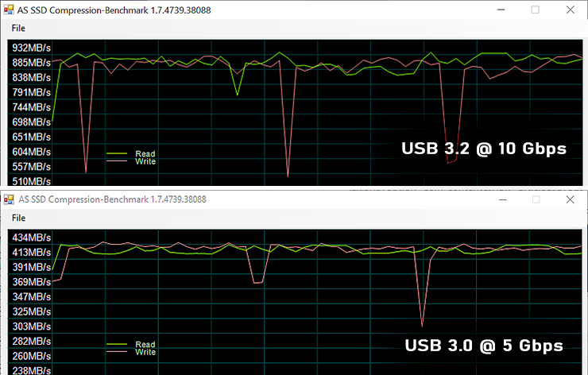The width and height of the screenshot is (588, 375).
Task: Open the File menu in the bottom window
Action: pyautogui.click(x=18, y=218)
